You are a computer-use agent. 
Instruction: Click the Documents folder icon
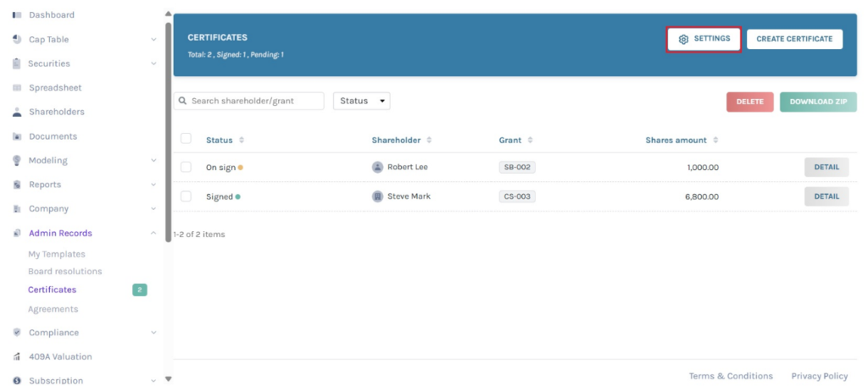pos(17,136)
